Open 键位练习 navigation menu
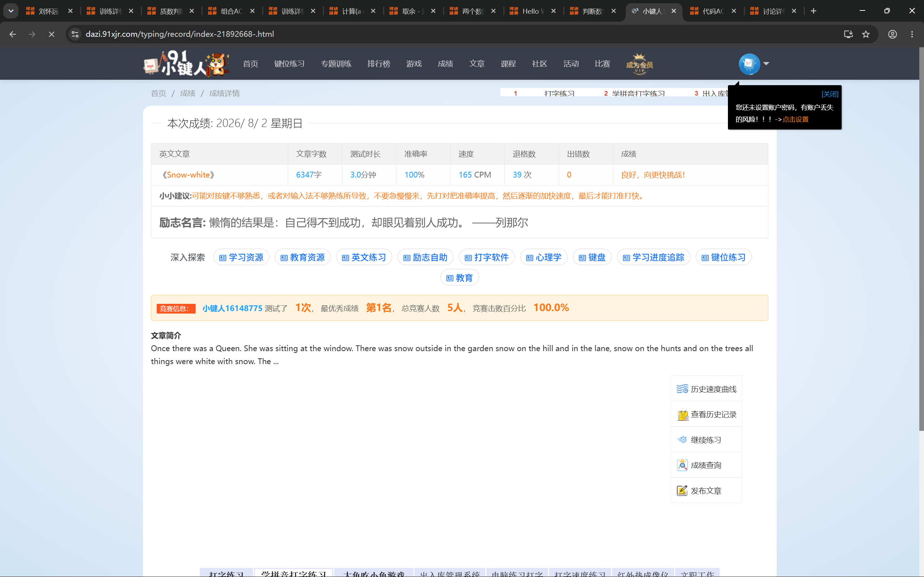This screenshot has width=924, height=577. pos(290,64)
